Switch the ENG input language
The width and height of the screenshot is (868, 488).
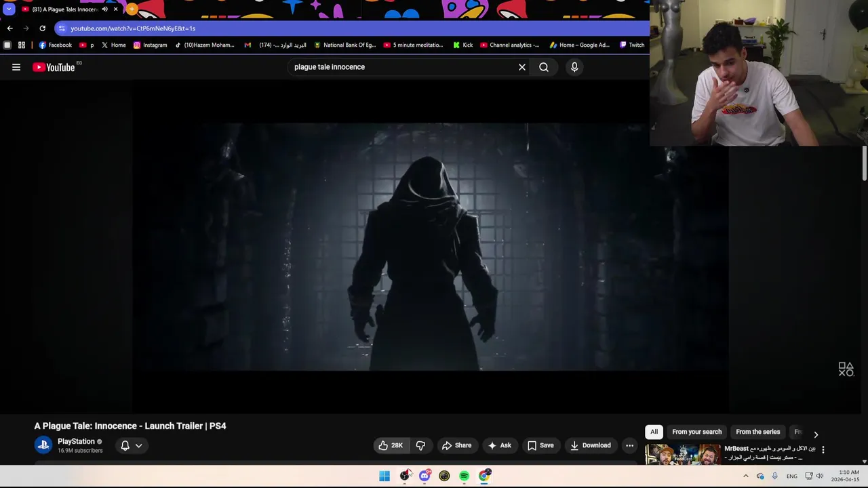[x=791, y=476]
